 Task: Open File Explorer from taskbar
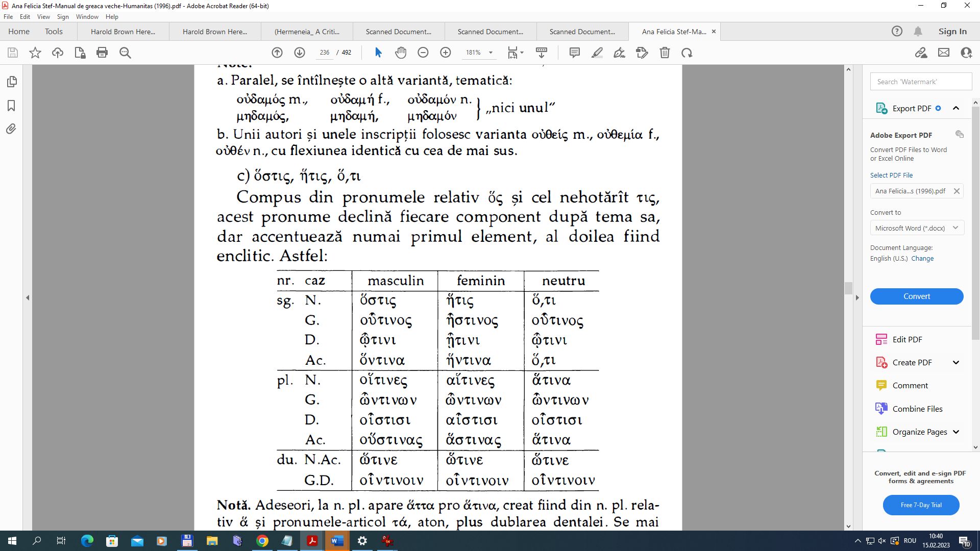tap(212, 541)
